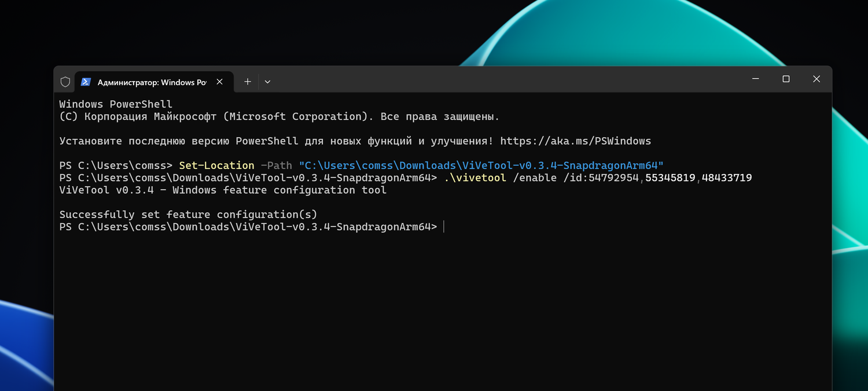
Task: Open a new tab with the plus button
Action: tap(248, 82)
